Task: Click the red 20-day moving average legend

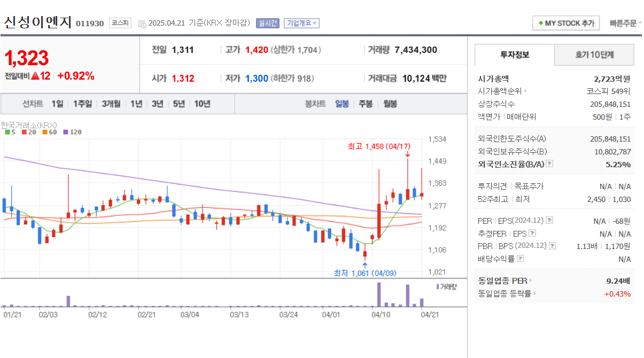Action: pos(29,132)
